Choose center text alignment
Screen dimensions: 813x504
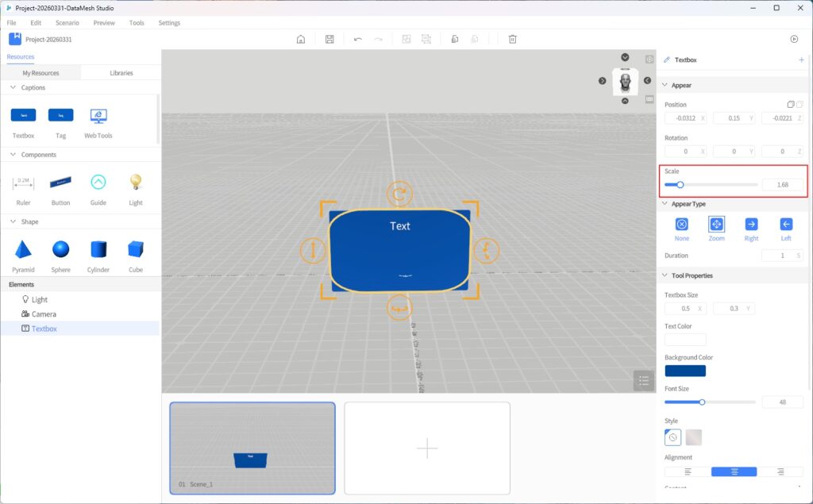tap(734, 471)
